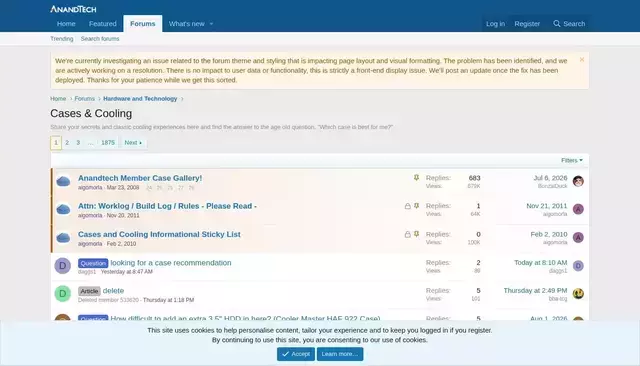The height and width of the screenshot is (366, 640).
Task: Click sticky pin icon on Case Gallery thread
Action: click(x=416, y=177)
